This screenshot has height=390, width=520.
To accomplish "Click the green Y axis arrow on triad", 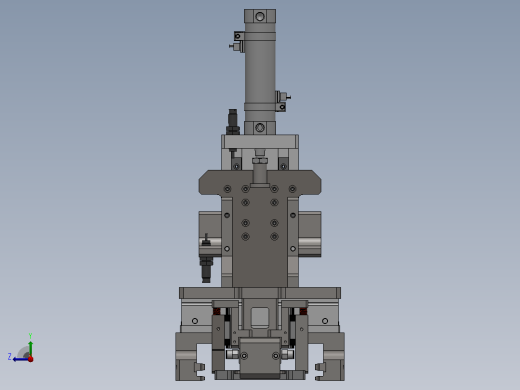I will pyautogui.click(x=30, y=347).
